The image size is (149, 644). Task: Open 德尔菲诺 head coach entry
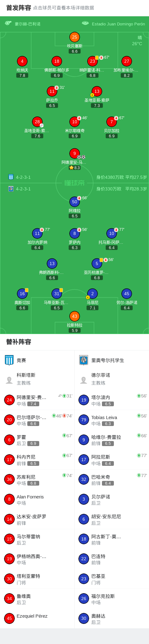[x=112, y=379]
